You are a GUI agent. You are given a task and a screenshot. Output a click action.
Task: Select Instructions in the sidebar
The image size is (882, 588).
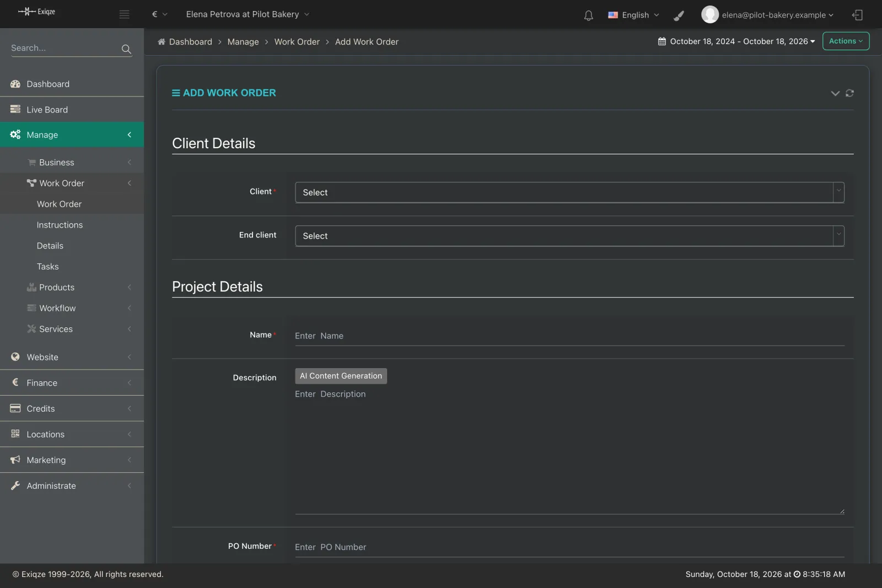[x=72, y=225]
